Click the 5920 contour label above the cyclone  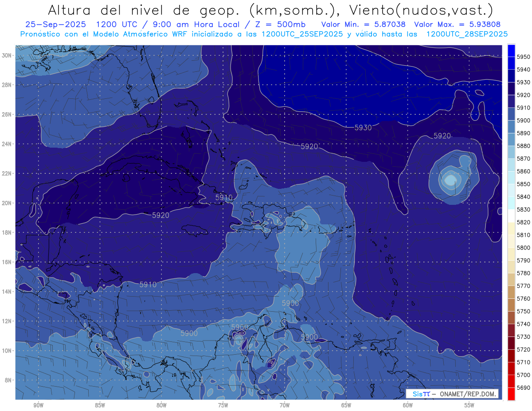click(442, 136)
